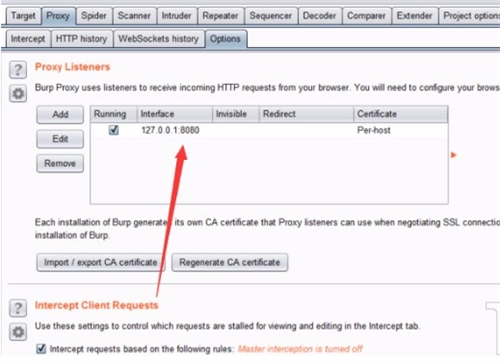Toggle Running checkbox for 127.0.0.1:8080 listener
Viewport: 500px width, 364px height.
[x=114, y=130]
